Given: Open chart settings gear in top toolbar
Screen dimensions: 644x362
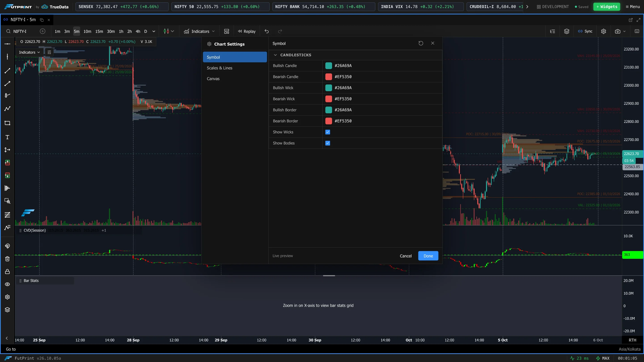Looking at the screenshot, I should pos(604,31).
